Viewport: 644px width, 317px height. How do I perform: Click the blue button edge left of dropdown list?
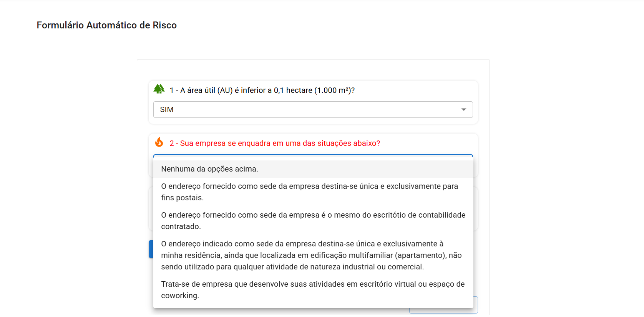coord(151,249)
